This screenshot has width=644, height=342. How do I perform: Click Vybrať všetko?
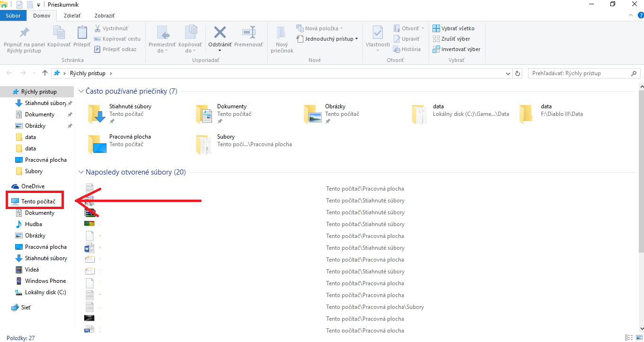tap(454, 28)
